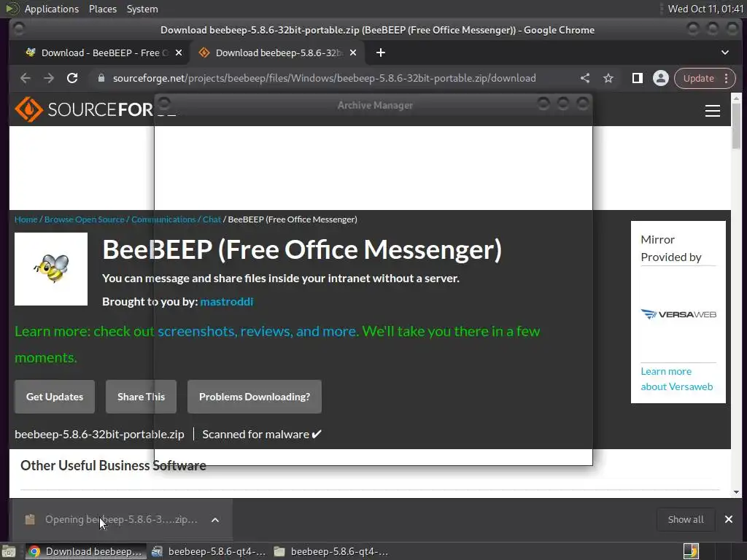Share this page via share icon
The width and height of the screenshot is (747, 560).
point(585,78)
